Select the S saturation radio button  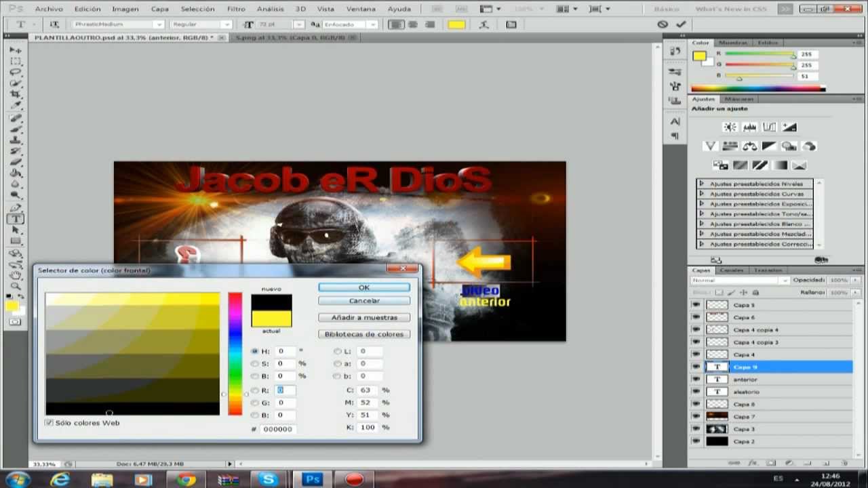click(255, 363)
